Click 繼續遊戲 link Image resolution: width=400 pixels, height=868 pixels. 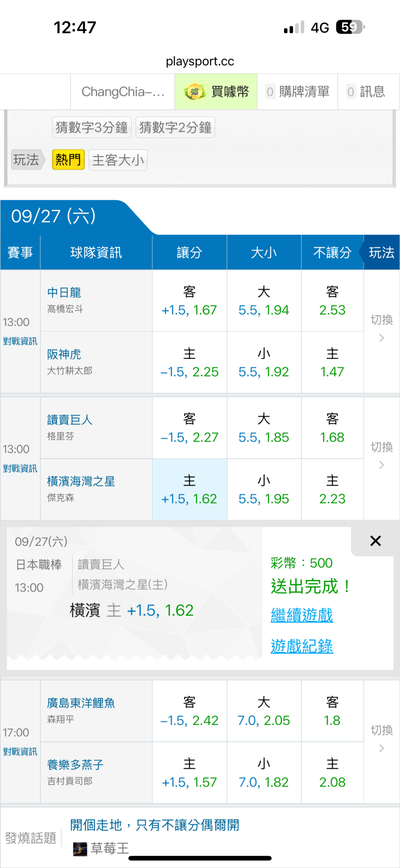302,615
